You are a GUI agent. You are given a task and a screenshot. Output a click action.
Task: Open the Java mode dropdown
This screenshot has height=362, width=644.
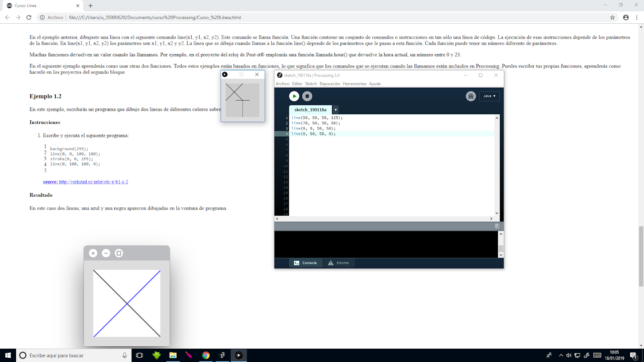[489, 96]
